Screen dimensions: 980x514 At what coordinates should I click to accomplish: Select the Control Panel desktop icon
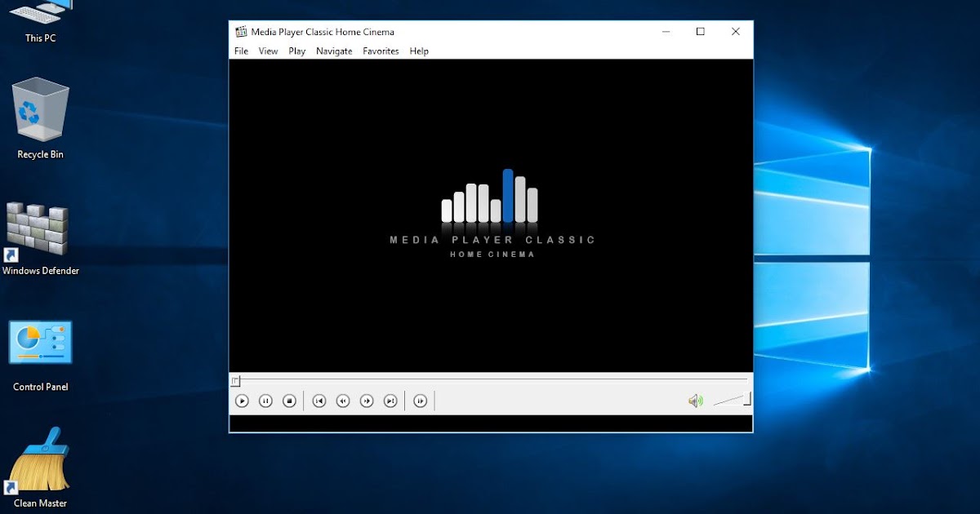coord(40,342)
